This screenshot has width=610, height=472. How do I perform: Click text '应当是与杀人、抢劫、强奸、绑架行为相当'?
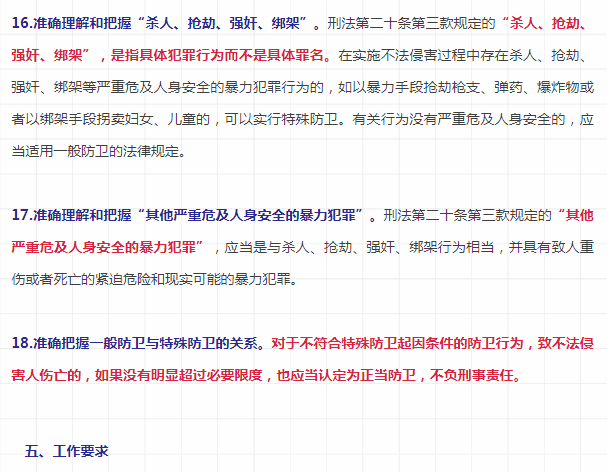[359, 247]
